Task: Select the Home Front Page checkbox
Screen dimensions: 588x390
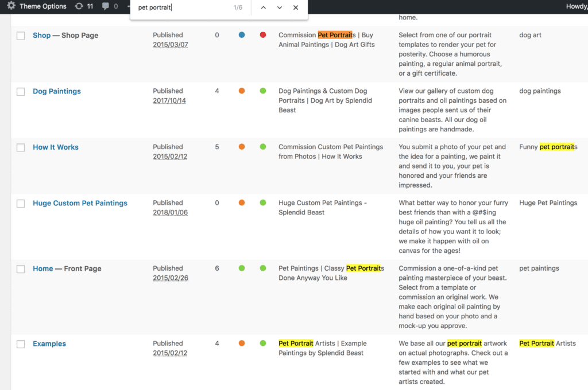Action: coord(21,269)
